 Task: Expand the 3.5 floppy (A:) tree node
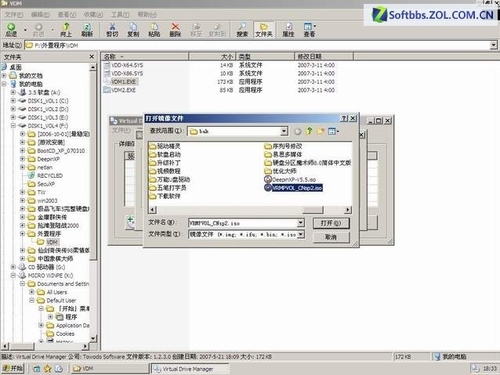coord(13,92)
